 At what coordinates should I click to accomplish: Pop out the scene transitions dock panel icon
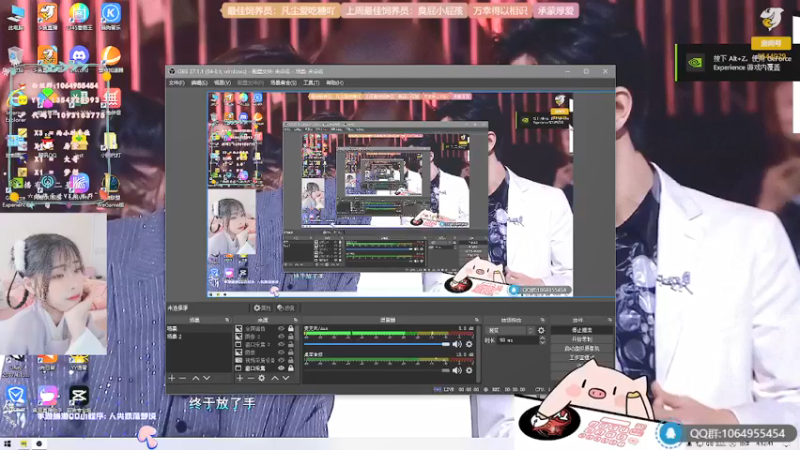click(542, 320)
